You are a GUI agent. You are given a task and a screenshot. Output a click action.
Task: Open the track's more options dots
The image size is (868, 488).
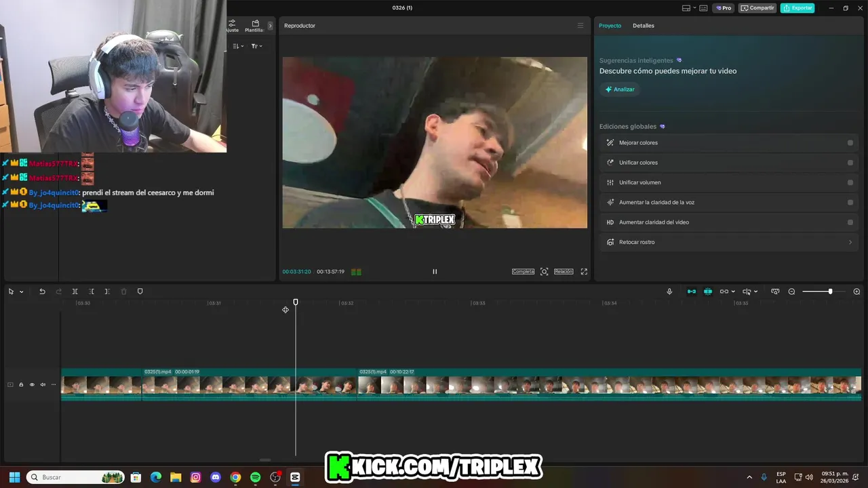(54, 385)
